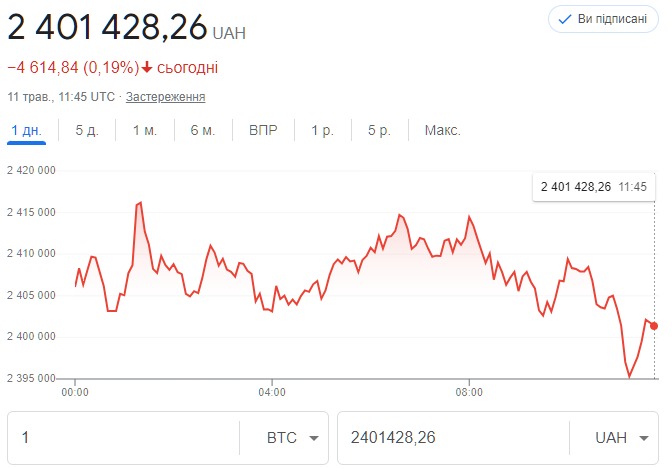672x468 pixels.
Task: Select the '5 р.' five-year range
Action: (x=379, y=131)
